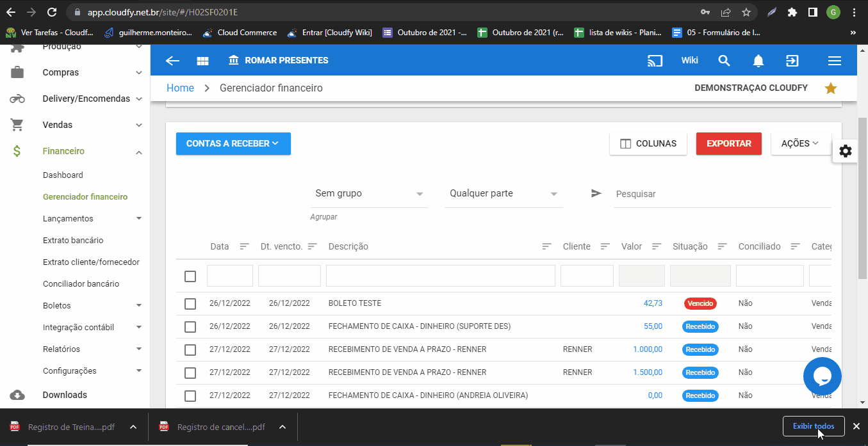Click the notifications bell icon
Screen dimensions: 868x446
pyautogui.click(x=758, y=61)
